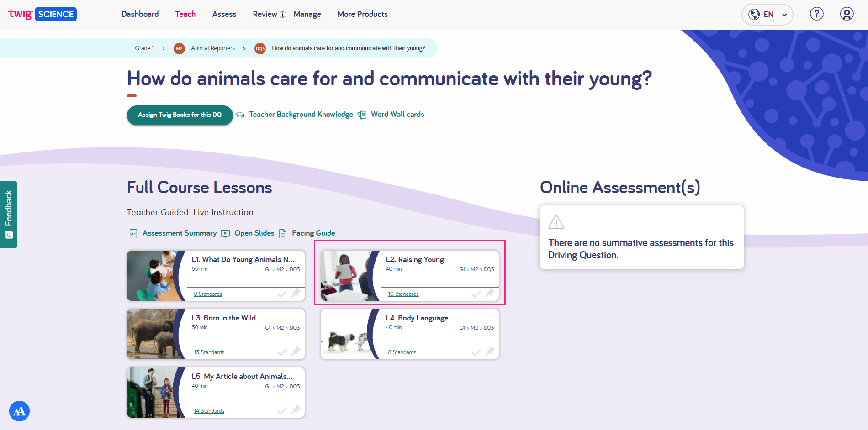This screenshot has height=430, width=868.
Task: Open the Feedback side tab
Action: tap(9, 215)
